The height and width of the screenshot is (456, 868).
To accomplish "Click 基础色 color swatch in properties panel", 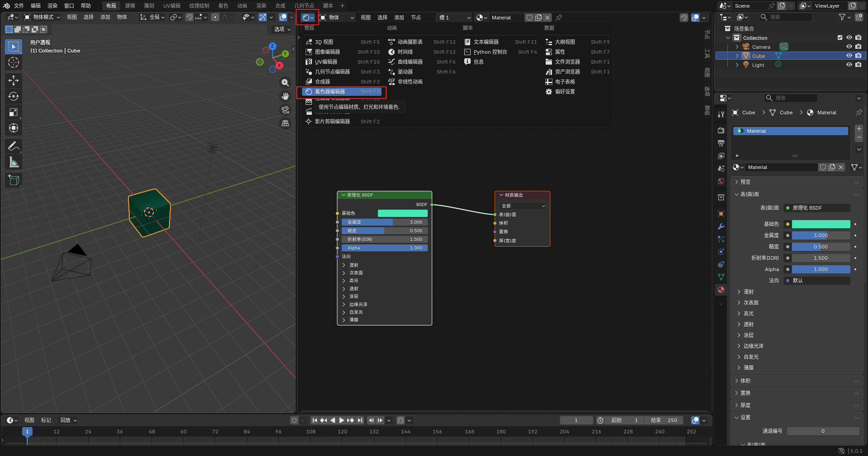I will [x=821, y=224].
